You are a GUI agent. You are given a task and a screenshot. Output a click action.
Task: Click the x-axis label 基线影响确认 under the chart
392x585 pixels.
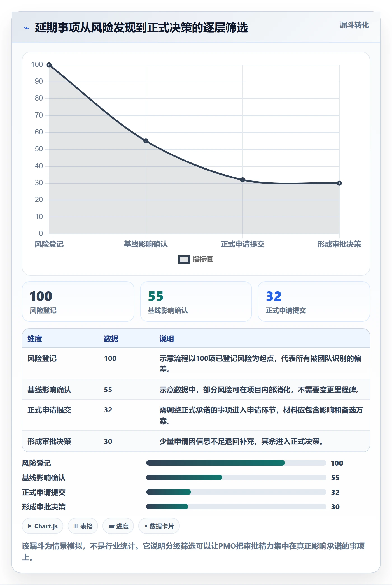point(146,244)
